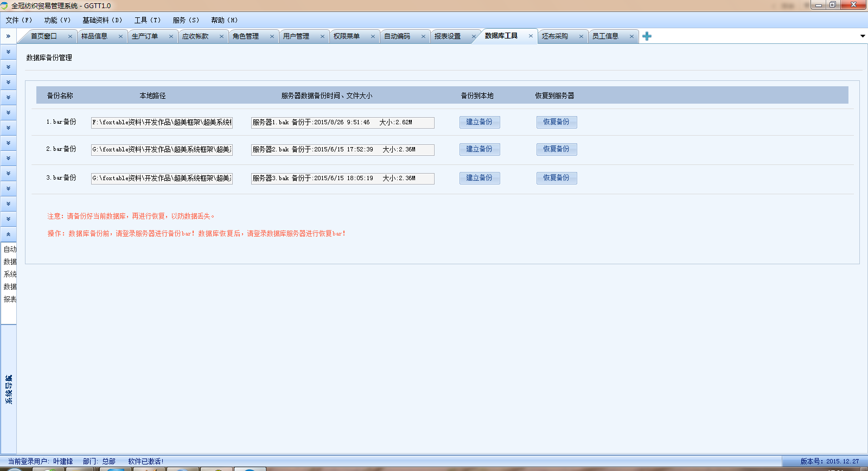The width and height of the screenshot is (868, 471).
Task: Close the 数据库工具 tab
Action: tap(531, 36)
